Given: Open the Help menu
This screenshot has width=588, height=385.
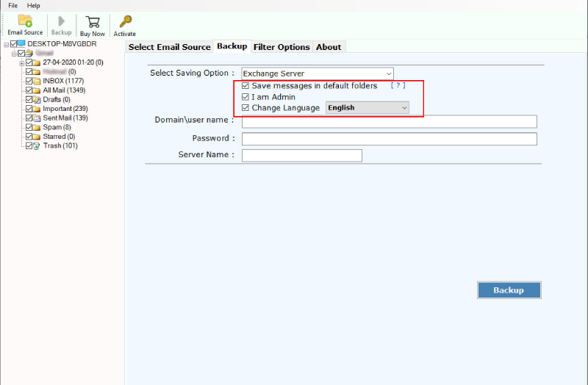Looking at the screenshot, I should pos(33,6).
